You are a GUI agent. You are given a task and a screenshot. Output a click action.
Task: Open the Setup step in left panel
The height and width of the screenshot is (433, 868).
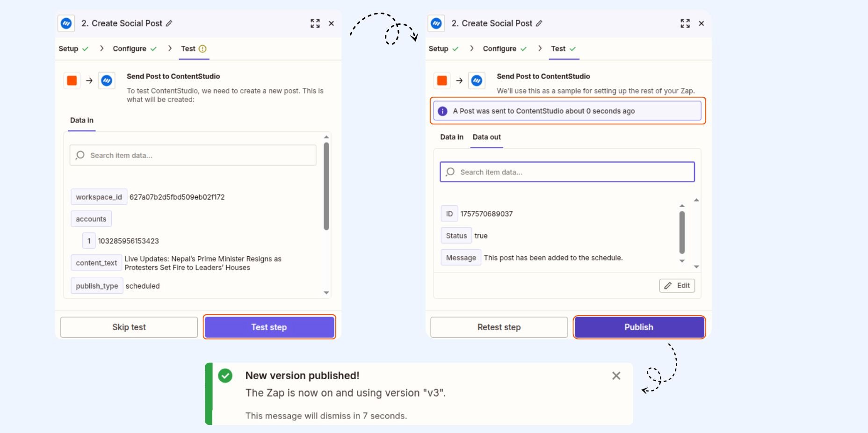tap(68, 49)
